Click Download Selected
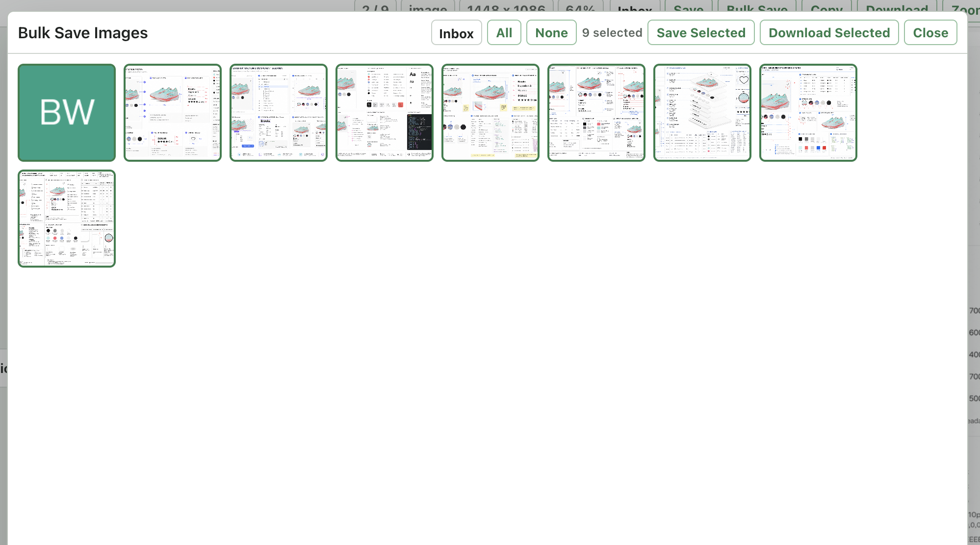The image size is (980, 545). coord(829,33)
